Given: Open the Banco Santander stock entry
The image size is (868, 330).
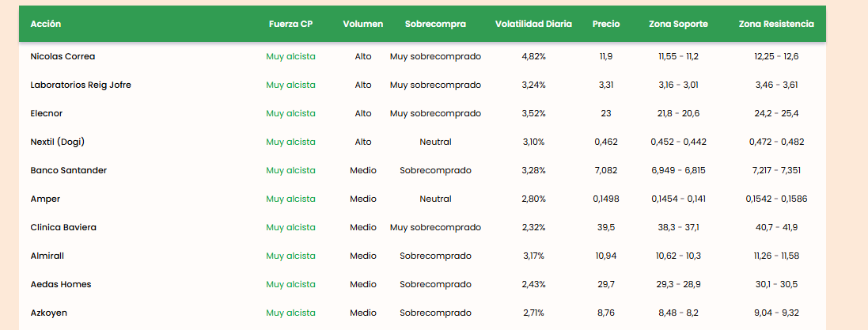Looking at the screenshot, I should click(x=68, y=170).
